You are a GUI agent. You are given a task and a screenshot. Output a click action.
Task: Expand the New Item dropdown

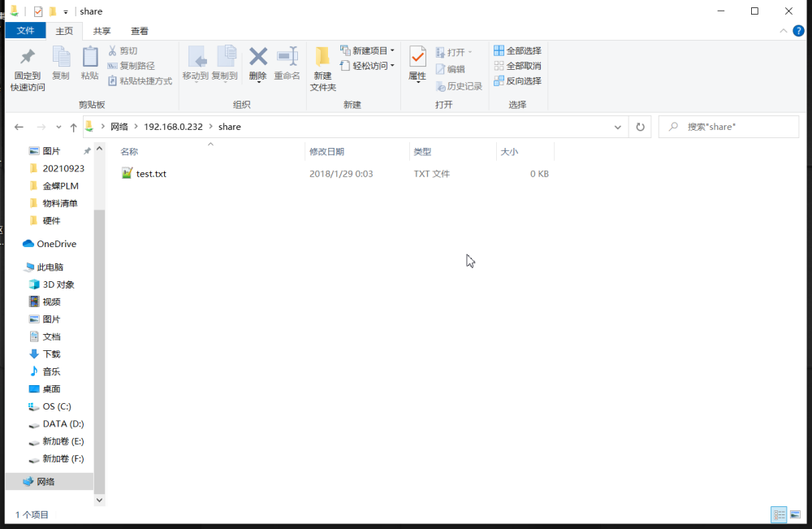point(368,51)
